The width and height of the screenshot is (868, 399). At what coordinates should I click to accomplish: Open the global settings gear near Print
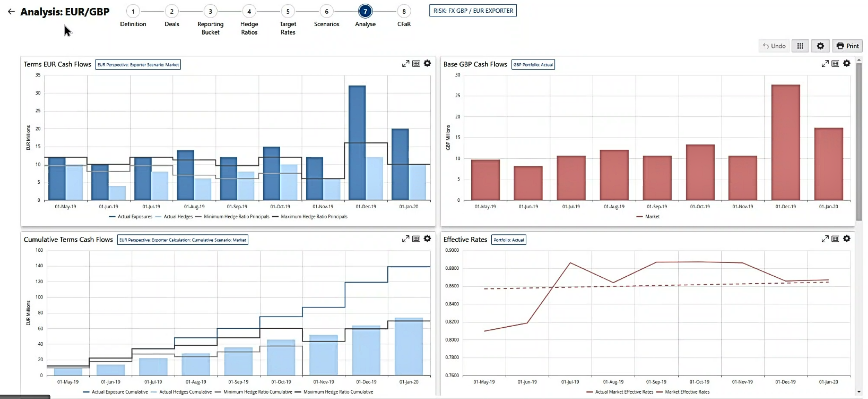tap(820, 46)
